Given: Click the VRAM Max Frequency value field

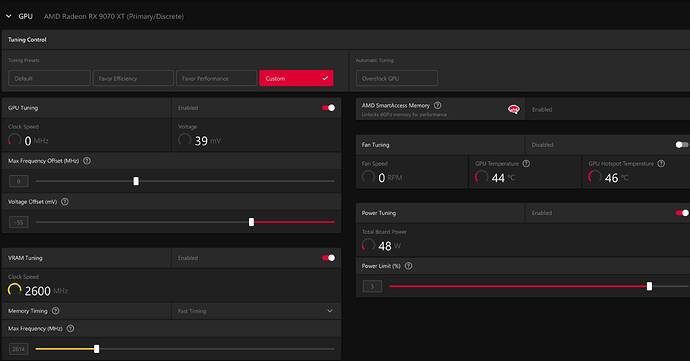Looking at the screenshot, I should (x=18, y=349).
